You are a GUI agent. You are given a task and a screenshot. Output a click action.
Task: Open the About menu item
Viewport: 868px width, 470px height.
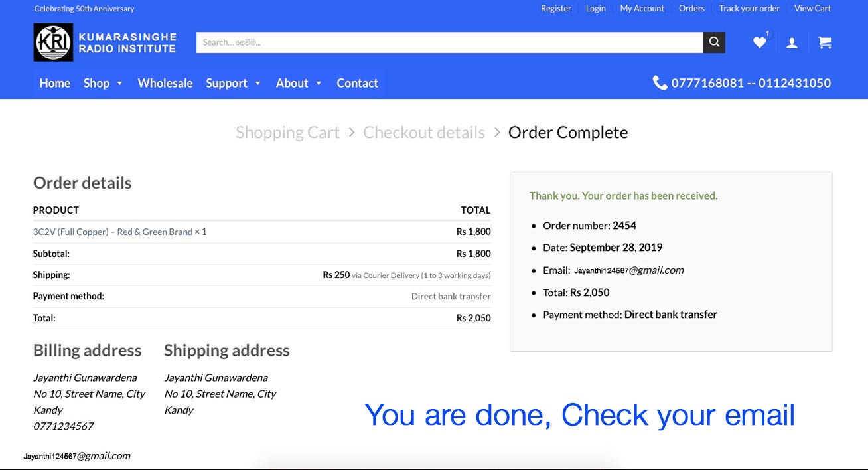tap(292, 83)
